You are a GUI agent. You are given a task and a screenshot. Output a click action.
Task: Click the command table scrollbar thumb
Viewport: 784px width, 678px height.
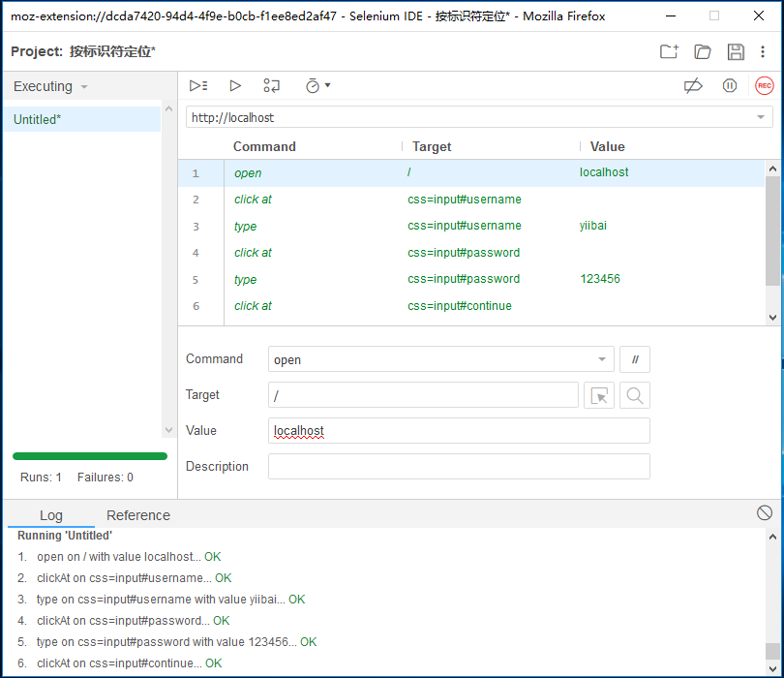pos(772,231)
